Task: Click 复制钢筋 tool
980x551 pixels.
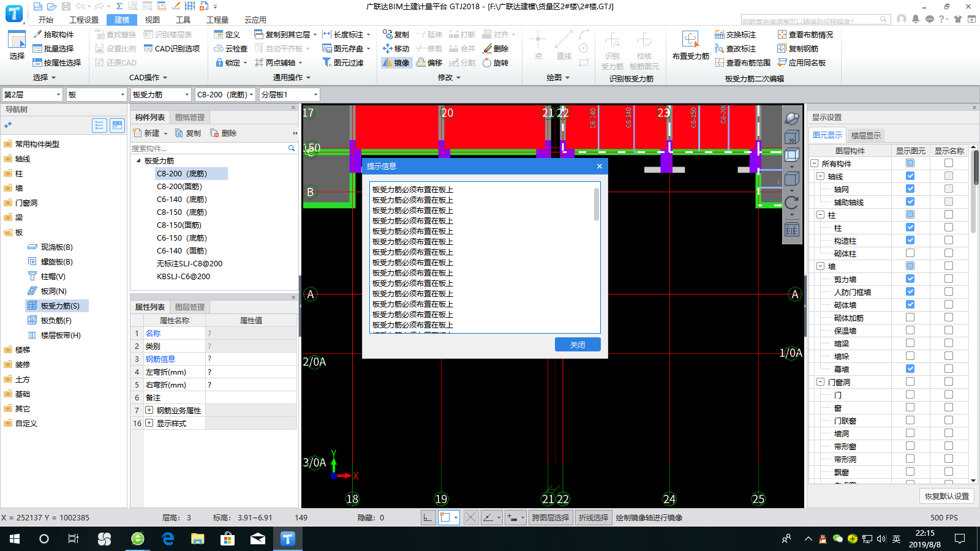Action: tap(797, 48)
